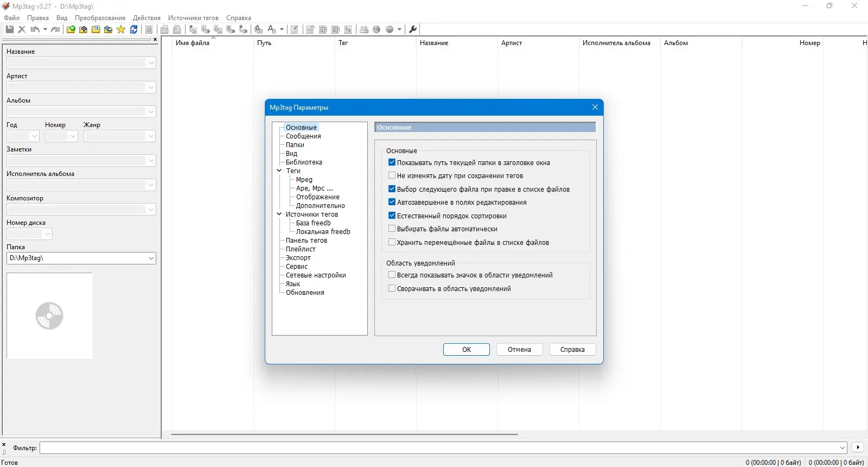Sort by the 'Имя файла' column header
The image size is (868, 467).
pos(213,43)
